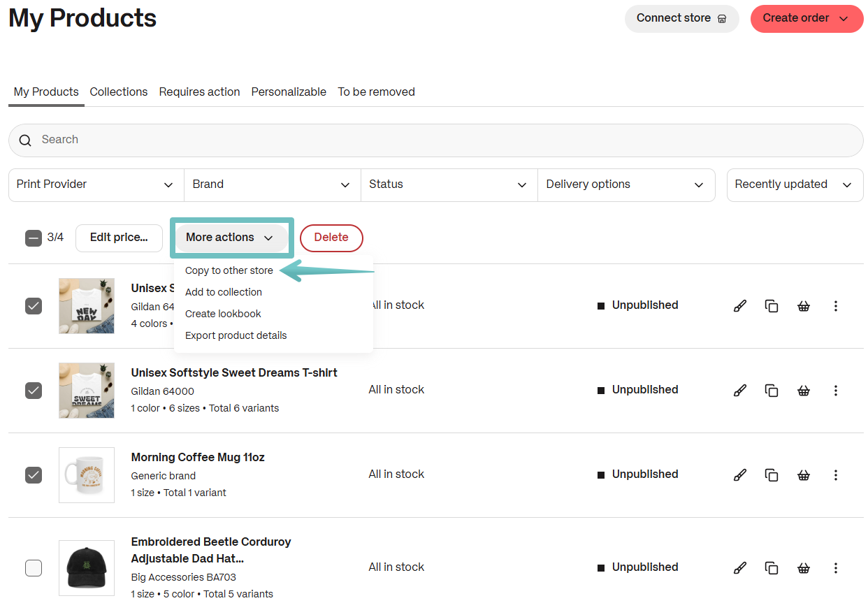
Task: Click the Morning Coffee Mug thumbnail
Action: pyautogui.click(x=87, y=475)
